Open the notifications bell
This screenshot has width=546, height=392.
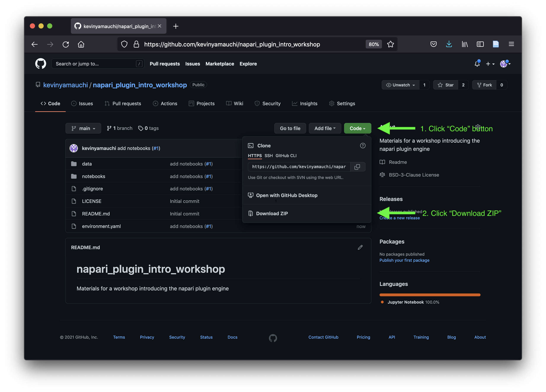(x=477, y=64)
